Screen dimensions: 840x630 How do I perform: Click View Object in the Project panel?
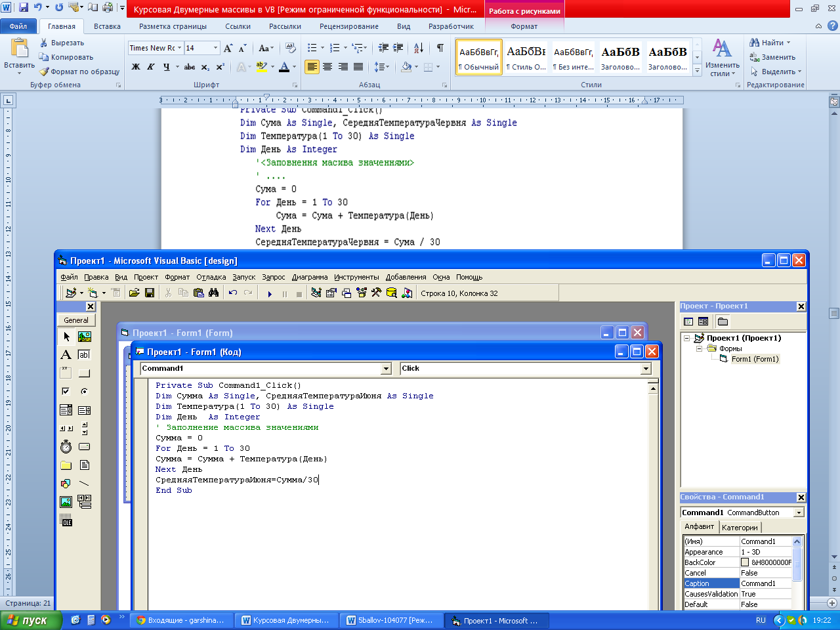coord(703,322)
